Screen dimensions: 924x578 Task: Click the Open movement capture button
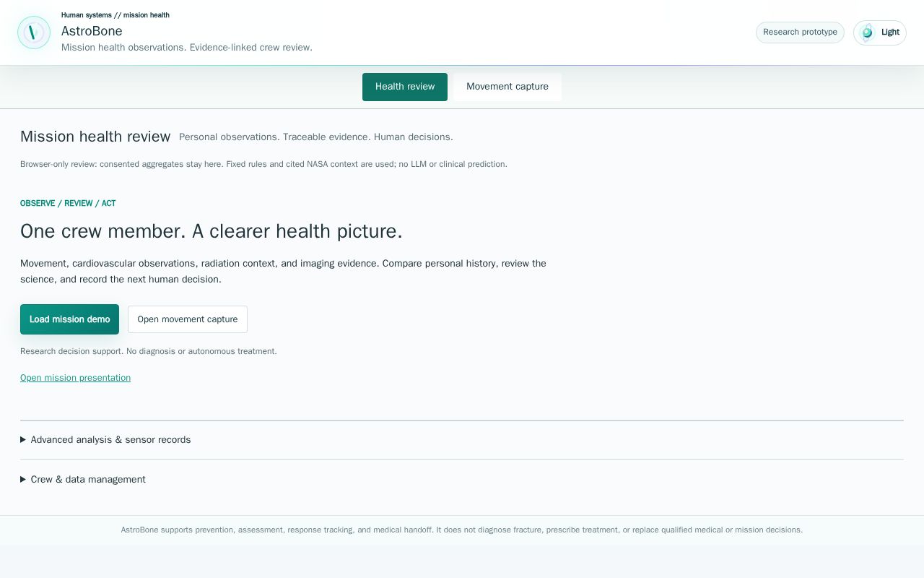(188, 319)
